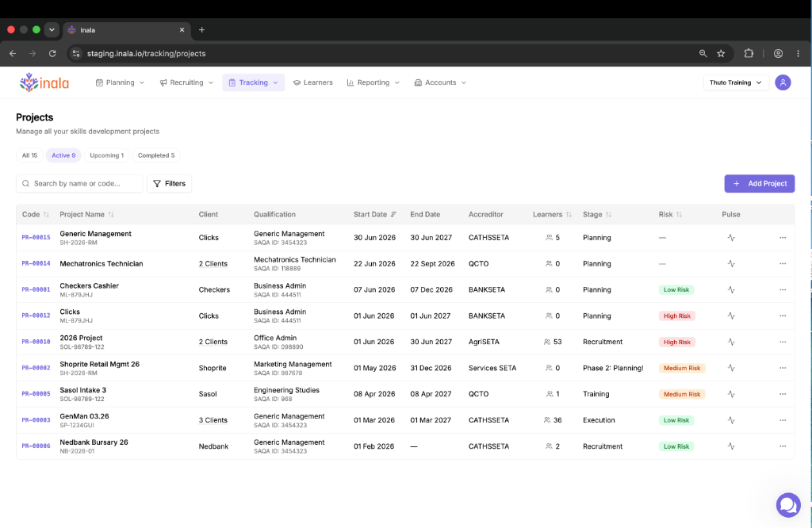Open the Learners nav item
812x528 pixels.
click(x=312, y=82)
